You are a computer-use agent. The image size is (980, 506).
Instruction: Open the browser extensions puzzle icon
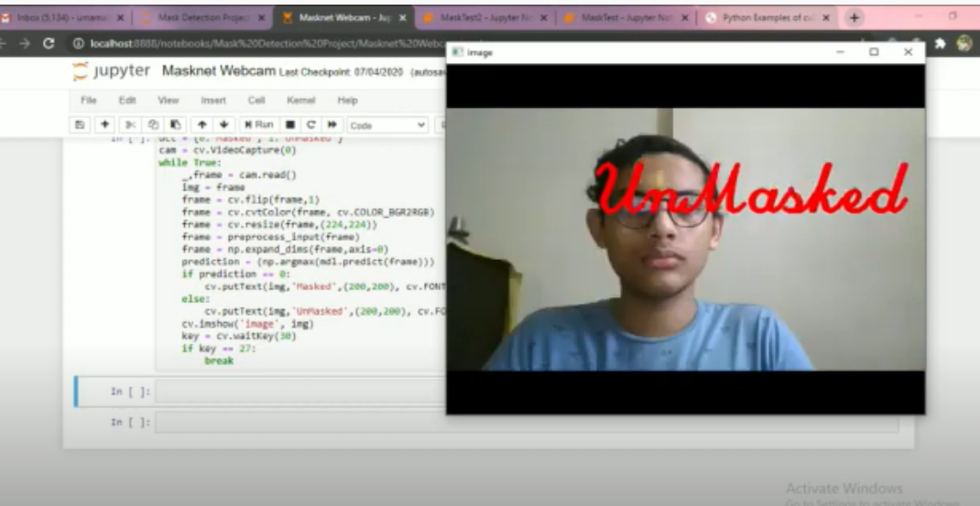[940, 43]
